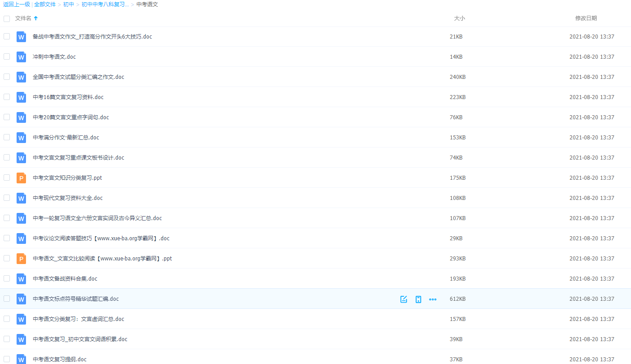The width and height of the screenshot is (631, 364).
Task: Toggle the select-all checkbox in the header
Action: tap(7, 19)
